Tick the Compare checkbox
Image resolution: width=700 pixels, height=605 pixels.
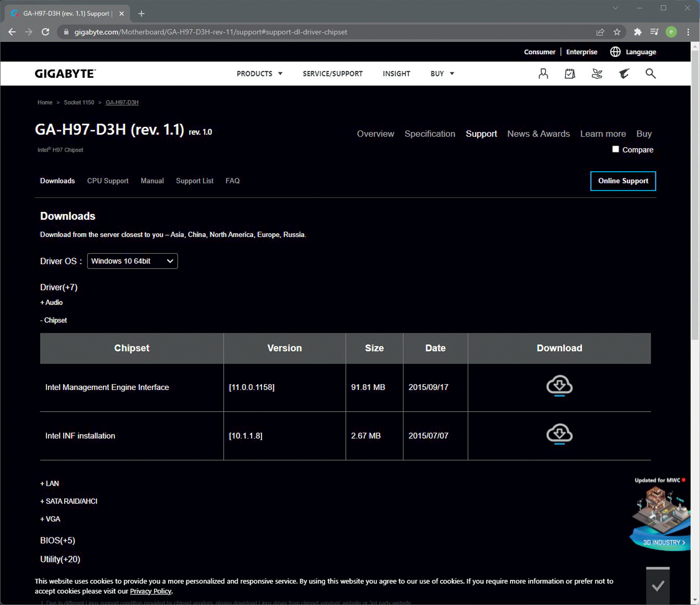[x=615, y=149]
